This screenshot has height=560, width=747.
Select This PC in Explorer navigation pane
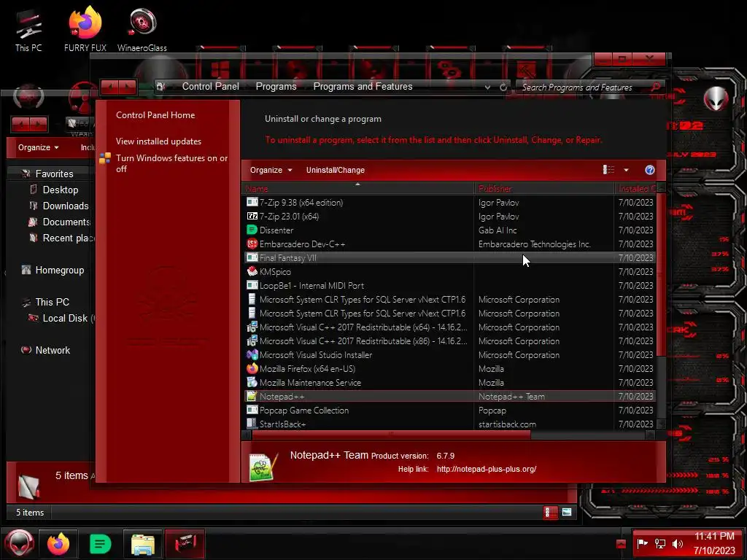pos(52,303)
